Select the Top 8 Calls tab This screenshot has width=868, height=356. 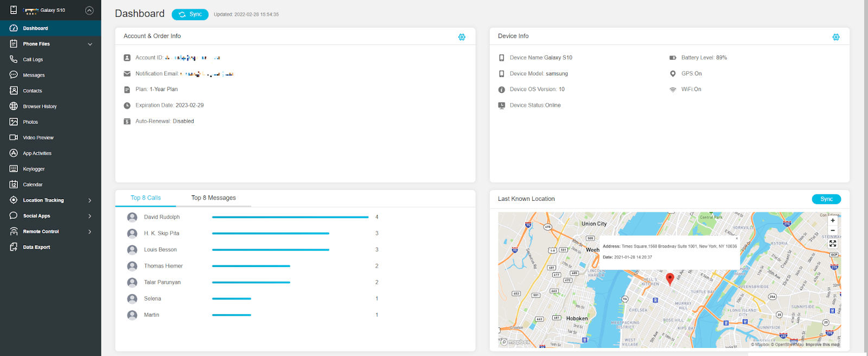click(x=145, y=198)
